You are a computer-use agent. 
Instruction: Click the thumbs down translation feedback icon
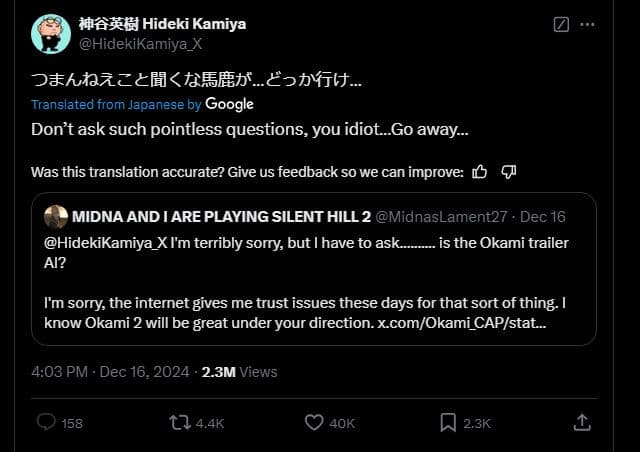pyautogui.click(x=508, y=171)
